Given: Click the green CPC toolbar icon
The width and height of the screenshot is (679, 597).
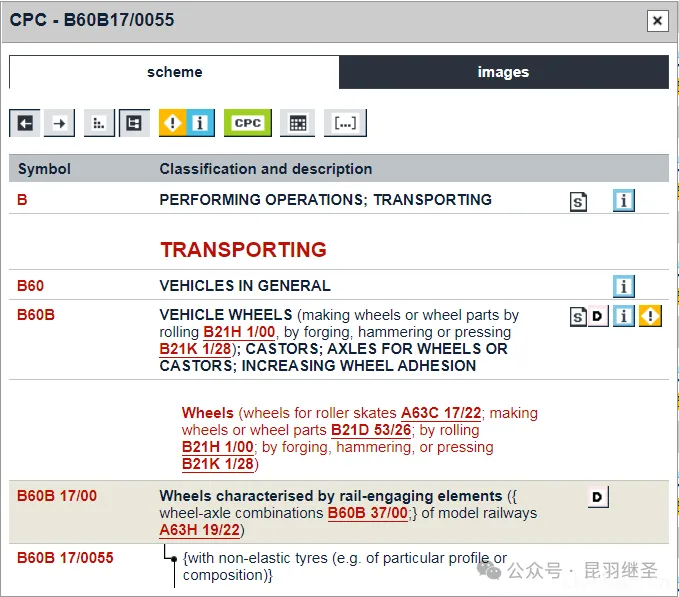Looking at the screenshot, I should [x=247, y=123].
